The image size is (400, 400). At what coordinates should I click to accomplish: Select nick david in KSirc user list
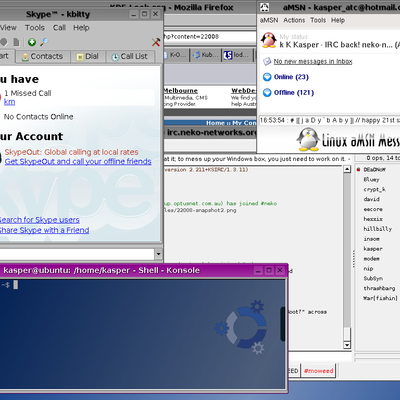371,199
